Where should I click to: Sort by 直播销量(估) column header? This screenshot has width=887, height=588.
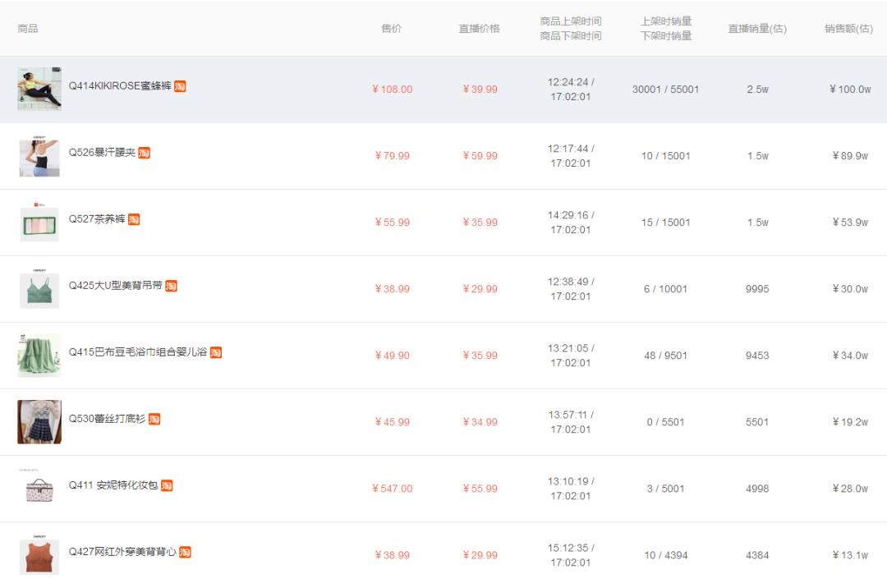tap(756, 29)
